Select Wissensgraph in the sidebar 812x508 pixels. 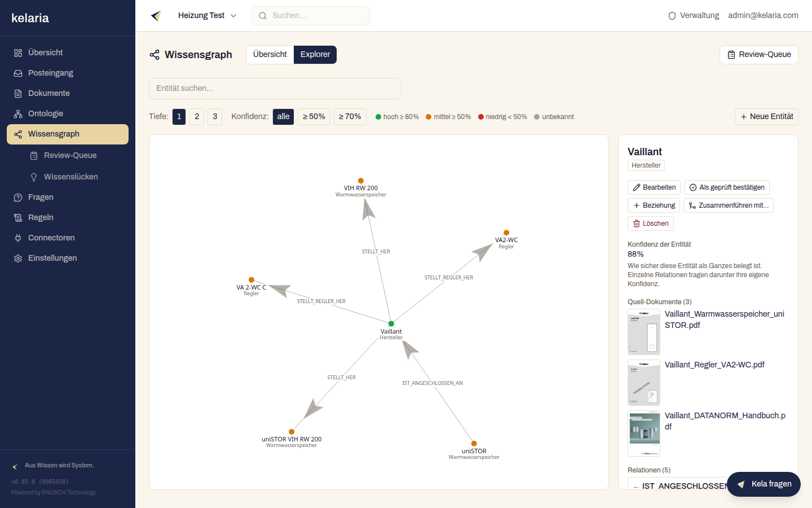tap(68, 134)
